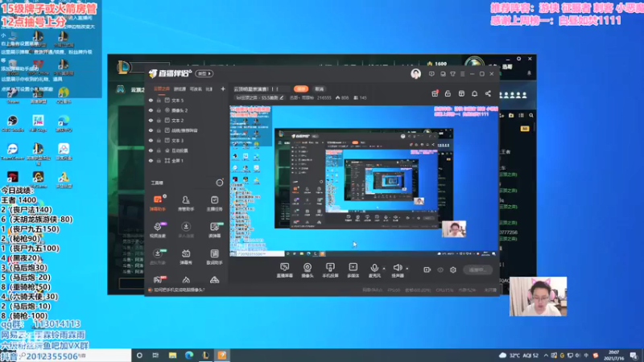
Task: Switch to the fourth scene tab
Action: (x=209, y=88)
